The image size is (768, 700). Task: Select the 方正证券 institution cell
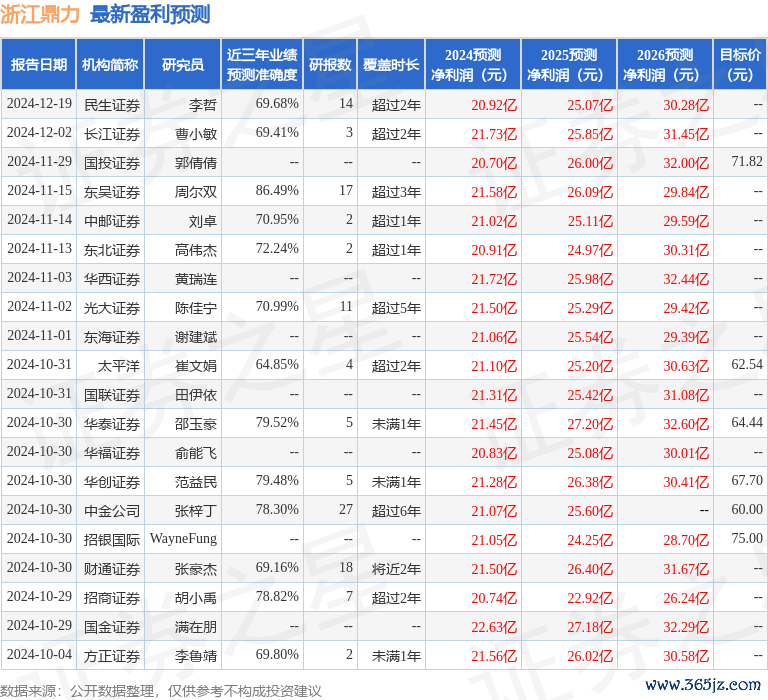[112, 656]
